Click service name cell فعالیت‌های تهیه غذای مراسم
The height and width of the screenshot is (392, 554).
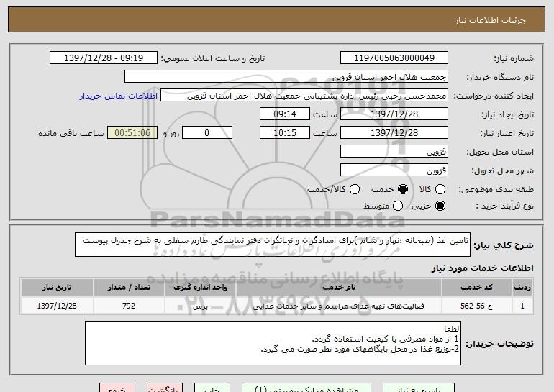(338, 306)
